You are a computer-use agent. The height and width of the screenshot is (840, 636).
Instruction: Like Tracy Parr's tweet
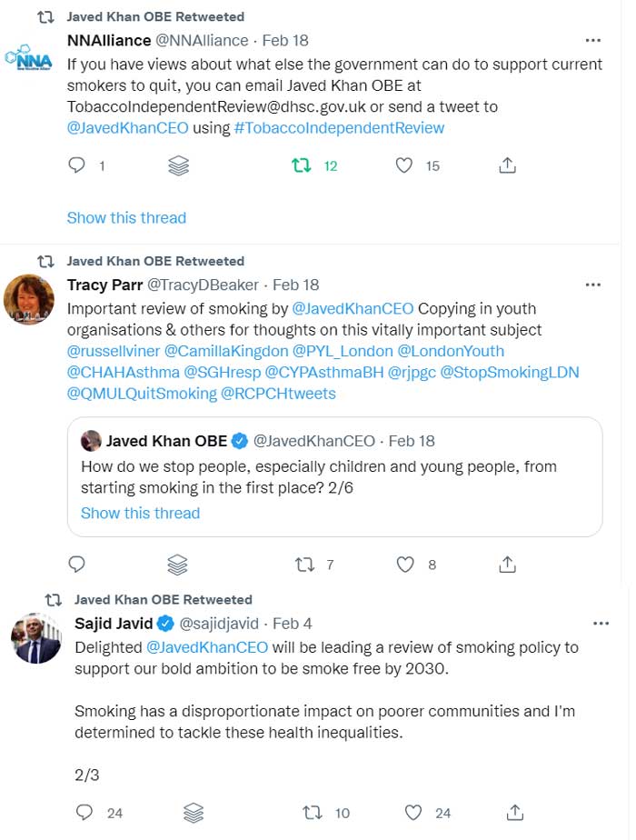coord(405,565)
